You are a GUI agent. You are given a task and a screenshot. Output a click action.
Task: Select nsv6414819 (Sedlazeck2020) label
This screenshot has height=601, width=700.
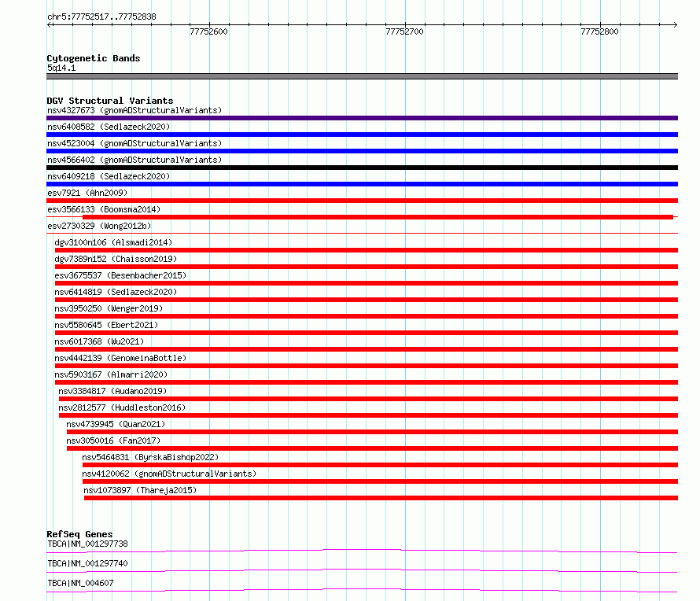[x=116, y=292]
